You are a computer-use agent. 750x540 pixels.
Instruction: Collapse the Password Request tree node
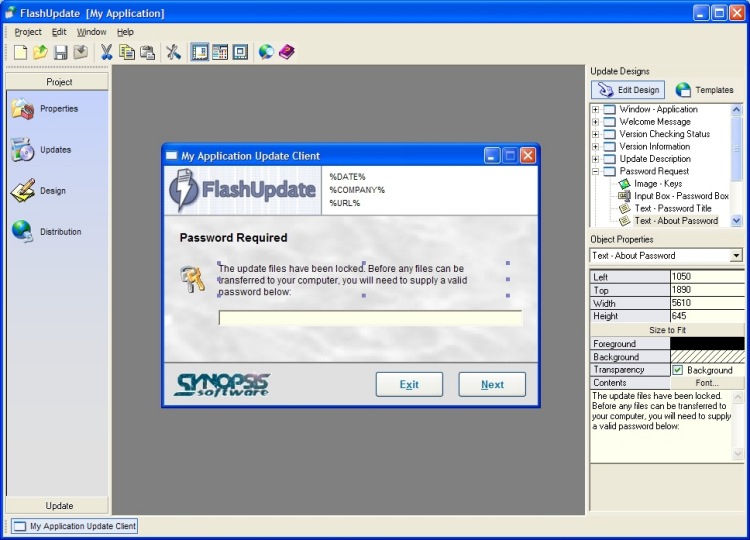[x=596, y=172]
